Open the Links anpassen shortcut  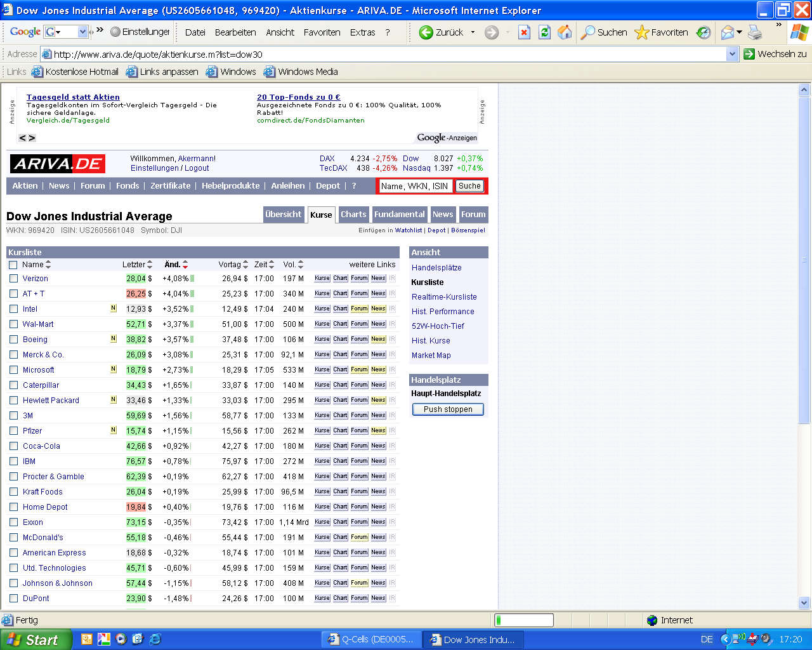point(162,72)
